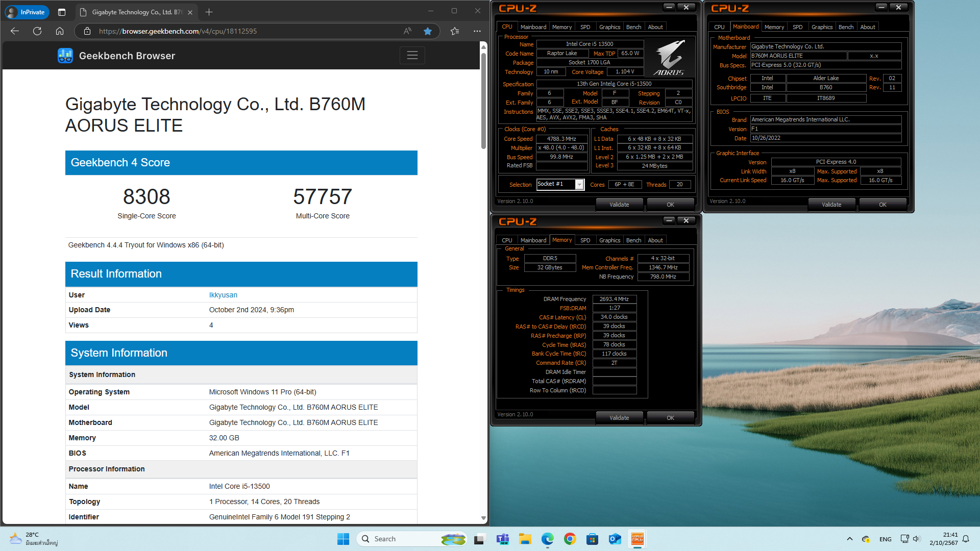Focus the browser address bar URL
The image size is (980, 551).
click(x=178, y=31)
